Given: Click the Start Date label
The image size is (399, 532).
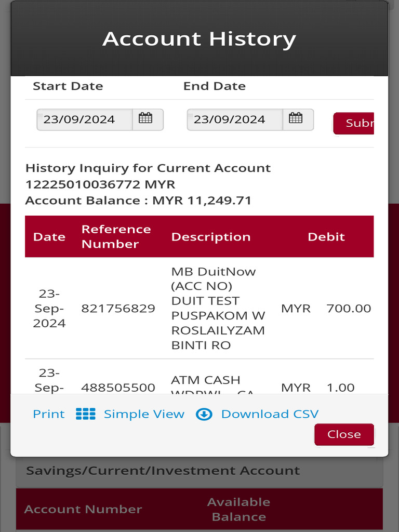Looking at the screenshot, I should point(68,86).
